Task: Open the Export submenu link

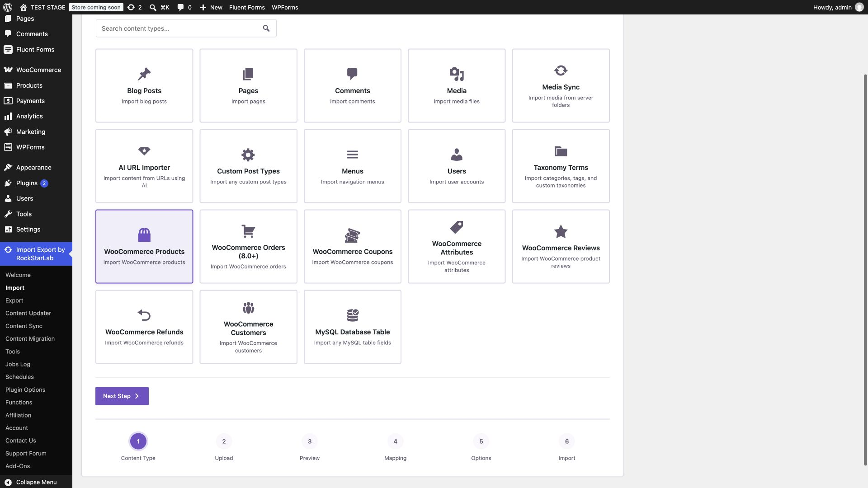Action: click(x=14, y=300)
